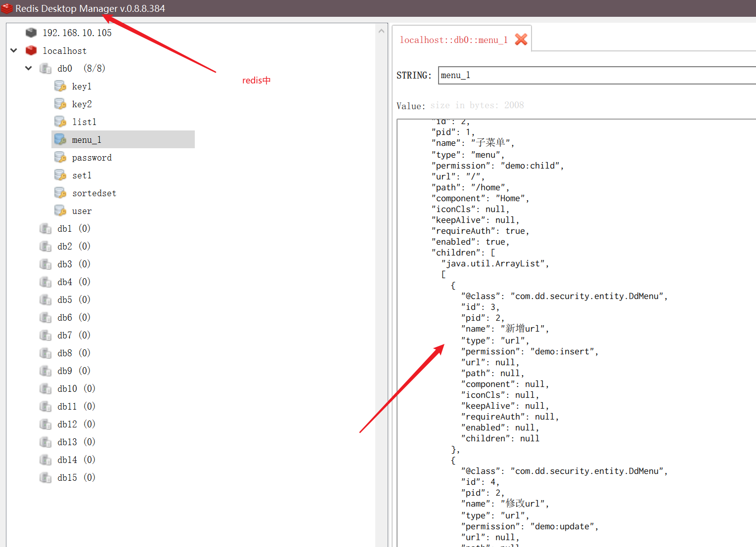Click the key icon next to sortedset
Viewport: 756px width, 547px height.
pos(60,193)
